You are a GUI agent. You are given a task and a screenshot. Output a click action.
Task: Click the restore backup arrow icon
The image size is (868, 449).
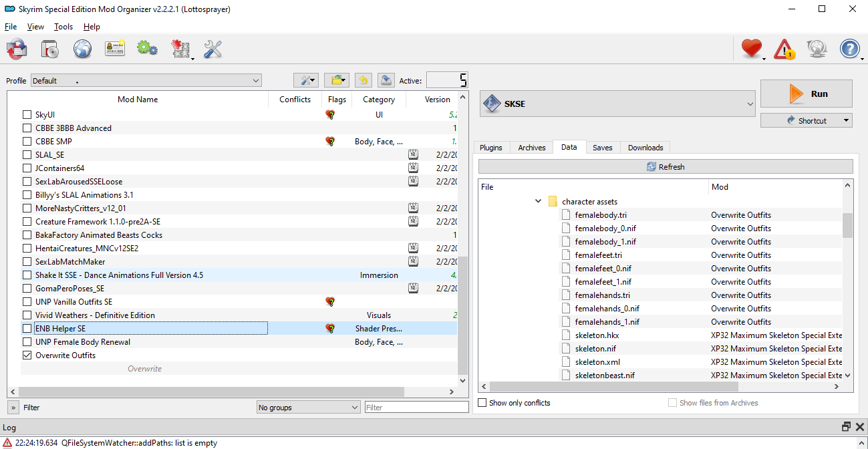coord(363,80)
